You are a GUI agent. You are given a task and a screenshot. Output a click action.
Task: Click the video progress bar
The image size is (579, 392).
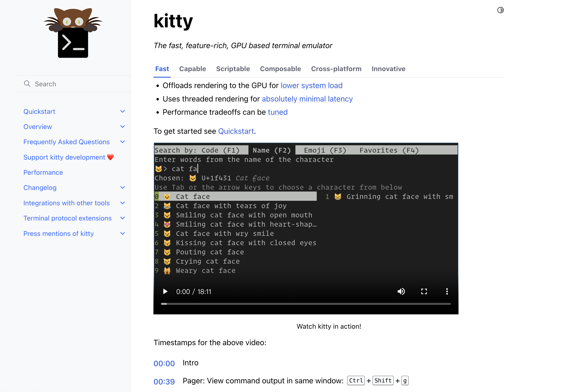coord(306,304)
